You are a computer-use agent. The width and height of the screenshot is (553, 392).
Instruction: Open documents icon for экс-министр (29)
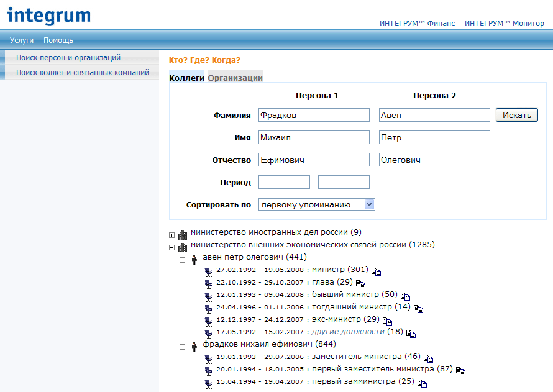point(387,321)
